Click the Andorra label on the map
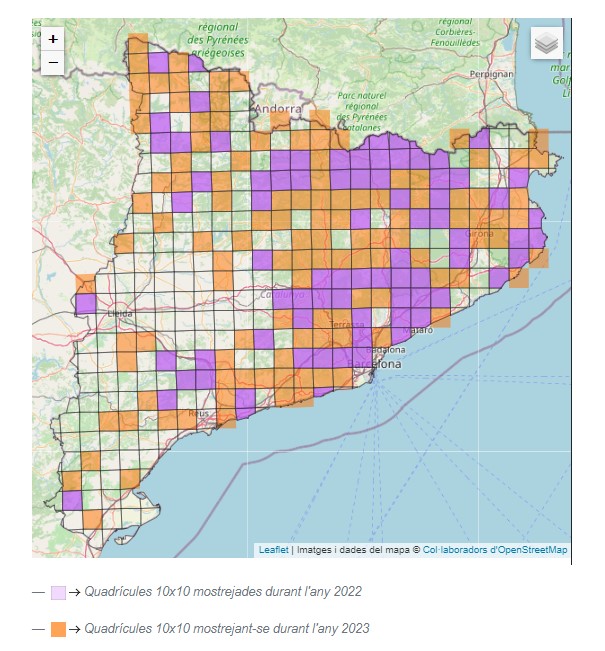 pyautogui.click(x=277, y=109)
